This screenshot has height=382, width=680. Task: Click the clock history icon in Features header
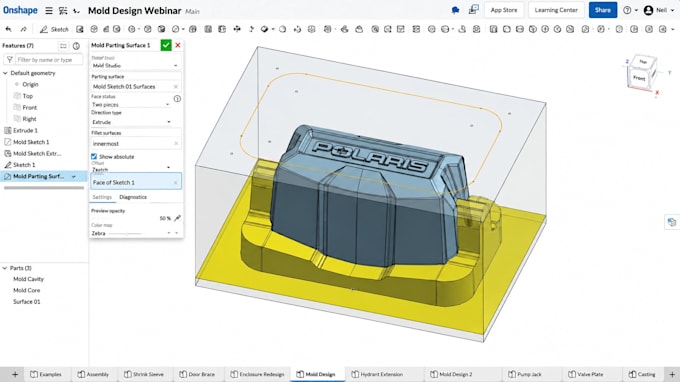(x=76, y=46)
